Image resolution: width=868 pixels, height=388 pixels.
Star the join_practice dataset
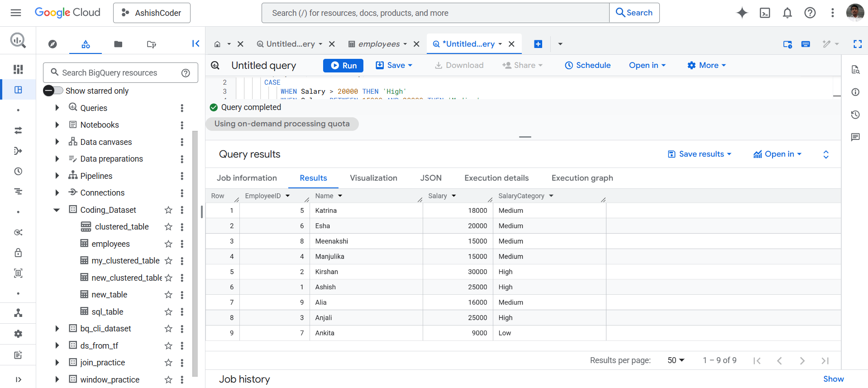click(168, 363)
